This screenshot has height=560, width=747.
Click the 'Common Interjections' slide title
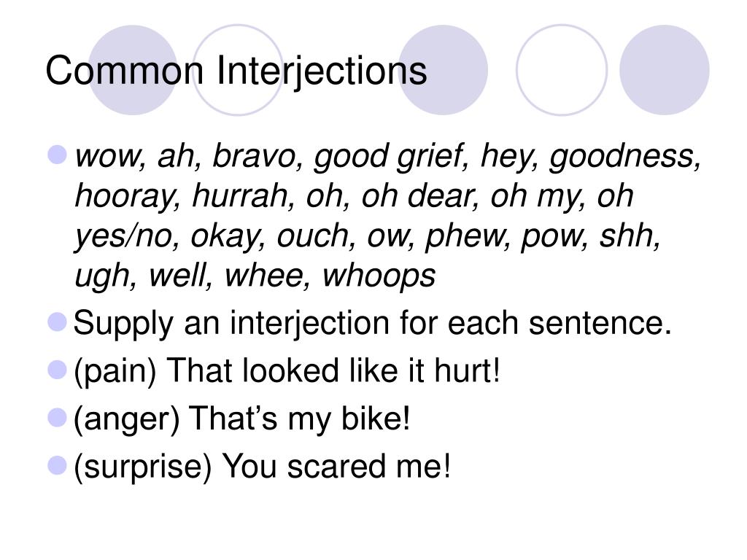(236, 71)
